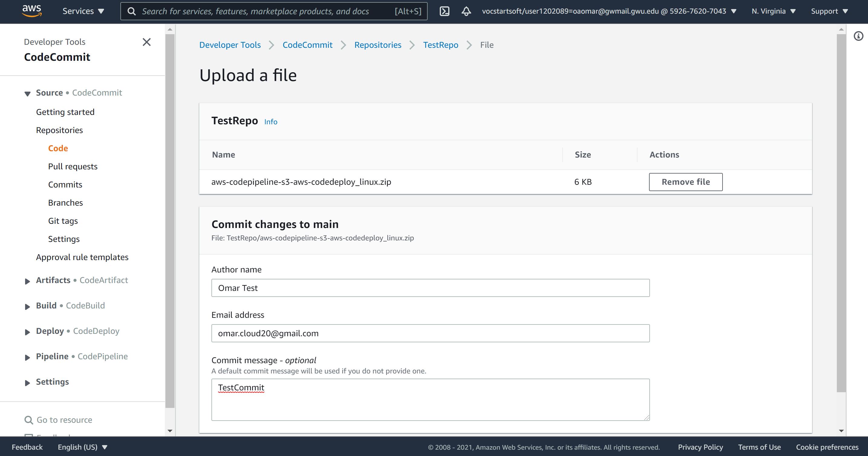Open the notifications bell icon

click(466, 11)
